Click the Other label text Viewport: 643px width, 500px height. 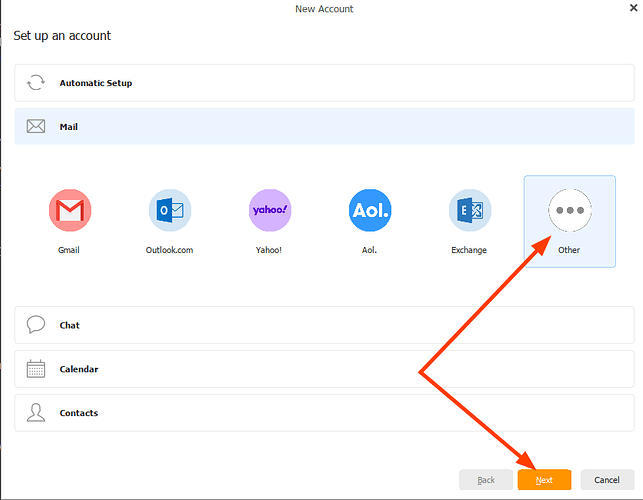pyautogui.click(x=569, y=250)
